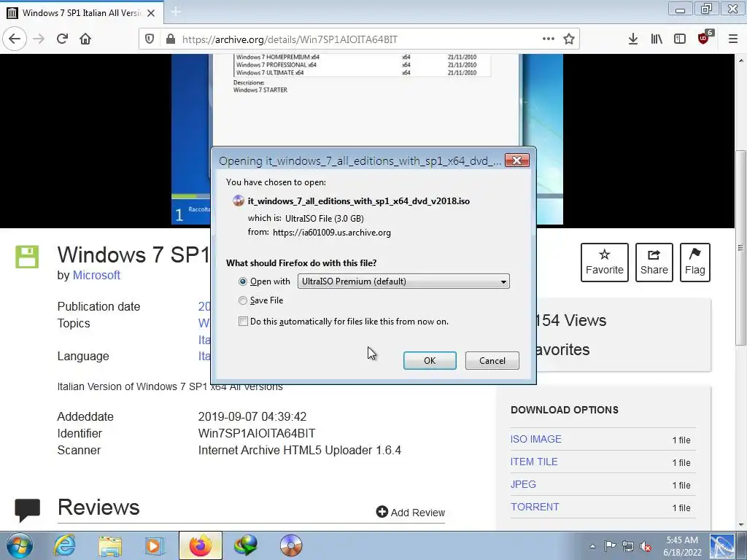Reload the current page
The image size is (747, 560).
pyautogui.click(x=62, y=39)
